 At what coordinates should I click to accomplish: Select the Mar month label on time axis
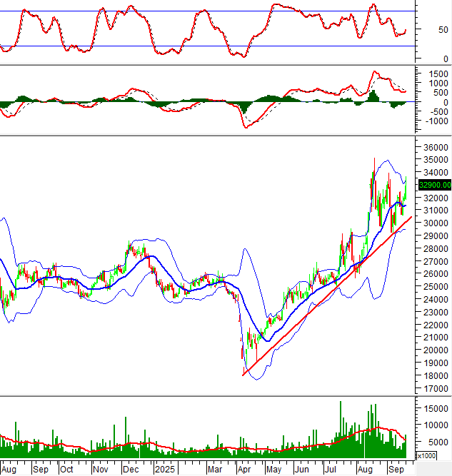coord(215,470)
